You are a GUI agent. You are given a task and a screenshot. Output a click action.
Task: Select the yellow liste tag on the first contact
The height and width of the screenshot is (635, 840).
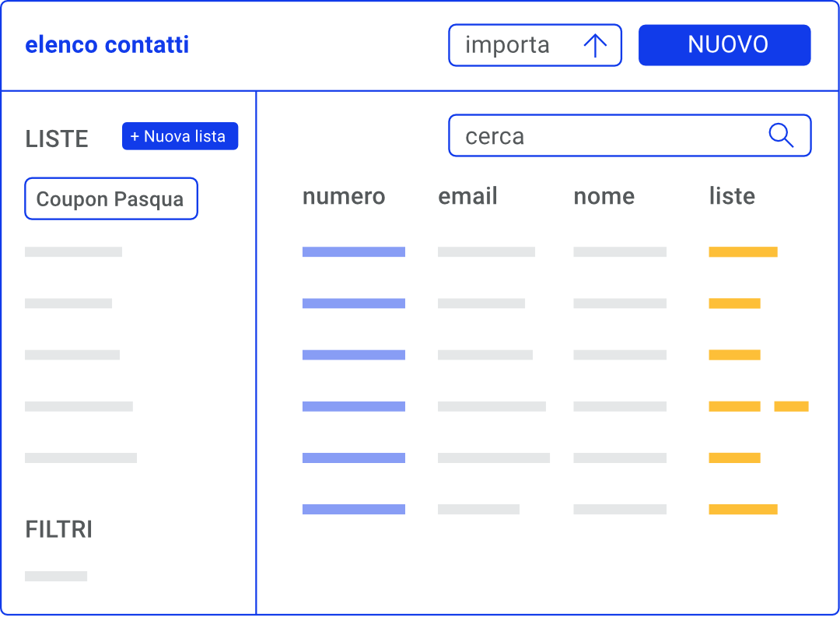[743, 251]
